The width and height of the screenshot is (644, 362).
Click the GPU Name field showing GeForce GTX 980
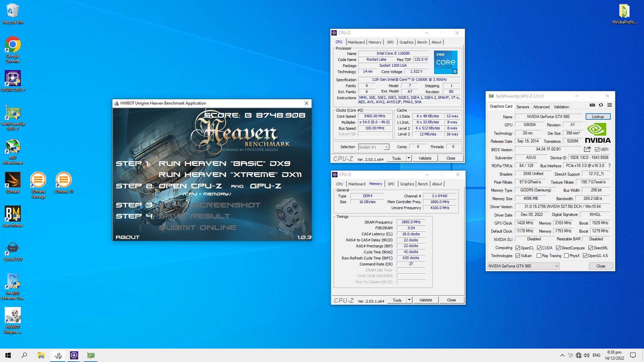tap(548, 117)
